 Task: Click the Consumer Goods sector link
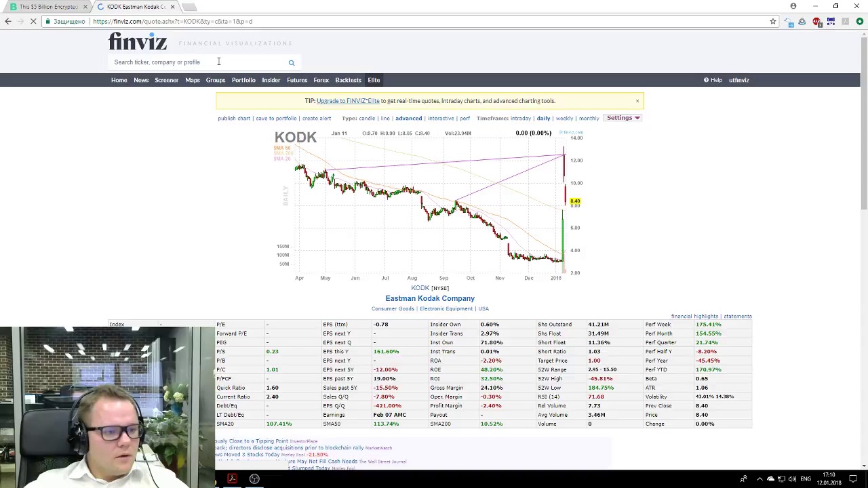pos(393,309)
